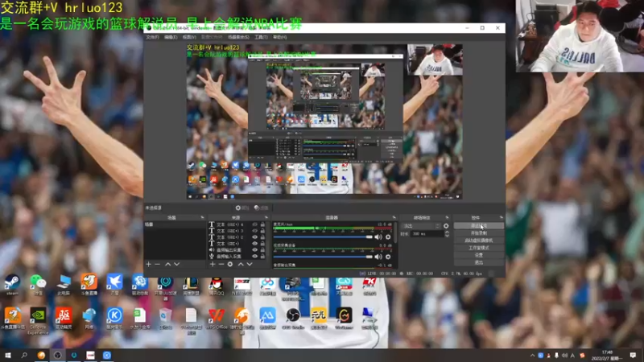Remove the selected scene with the minus icon
Image resolution: width=644 pixels, height=362 pixels.
[x=157, y=265]
